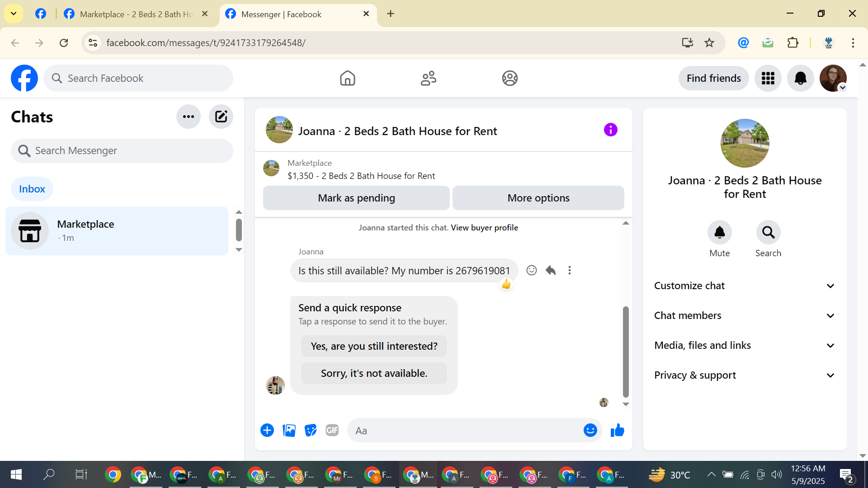Click the browser address bar URL
This screenshot has width=868, height=488.
point(206,42)
